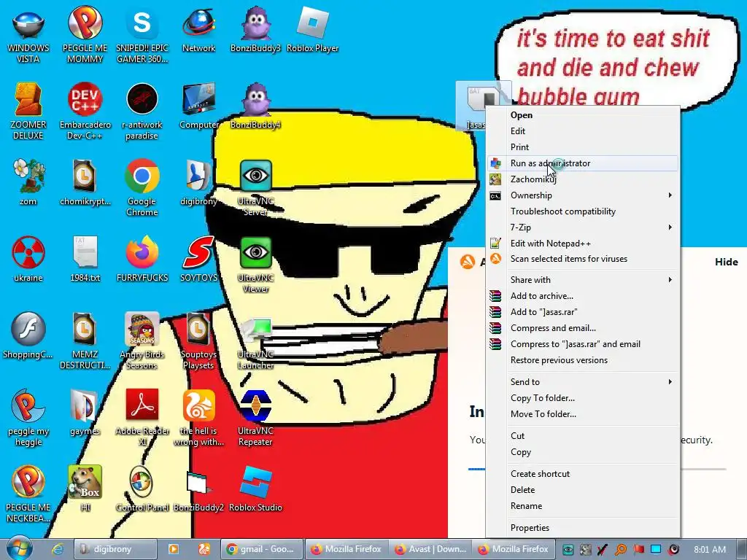Select the Roblox Player icon
The width and height of the screenshot is (747, 560).
pyautogui.click(x=312, y=29)
